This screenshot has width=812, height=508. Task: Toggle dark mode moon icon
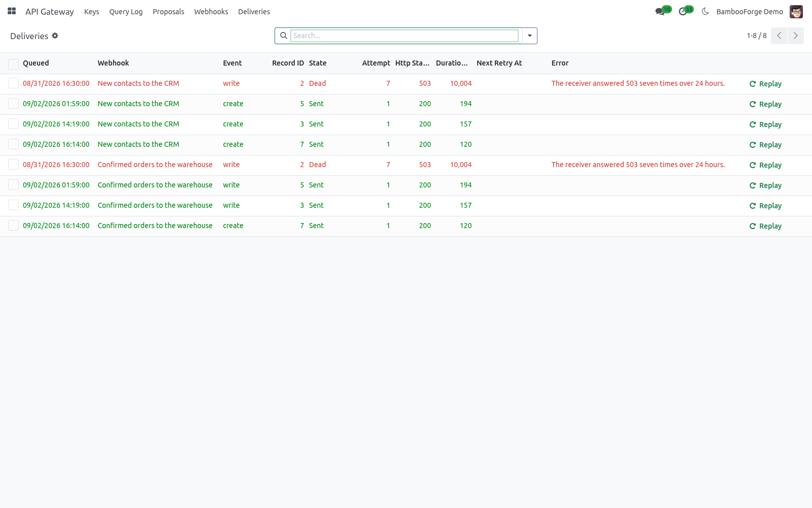[x=705, y=11]
